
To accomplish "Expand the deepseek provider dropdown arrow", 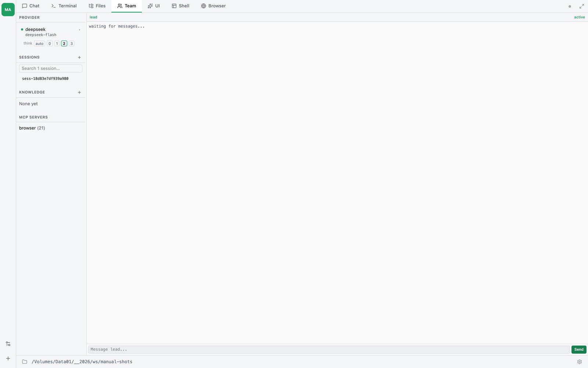I will click(x=79, y=30).
